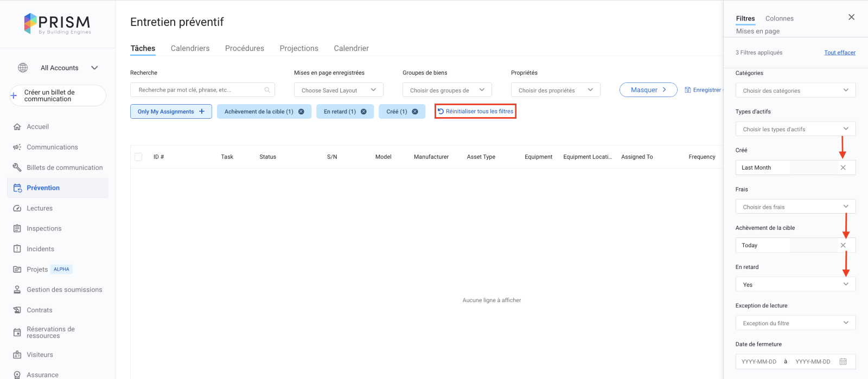Expand the 'En retard' Yes dropdown
This screenshot has height=379, width=868.
tap(795, 285)
